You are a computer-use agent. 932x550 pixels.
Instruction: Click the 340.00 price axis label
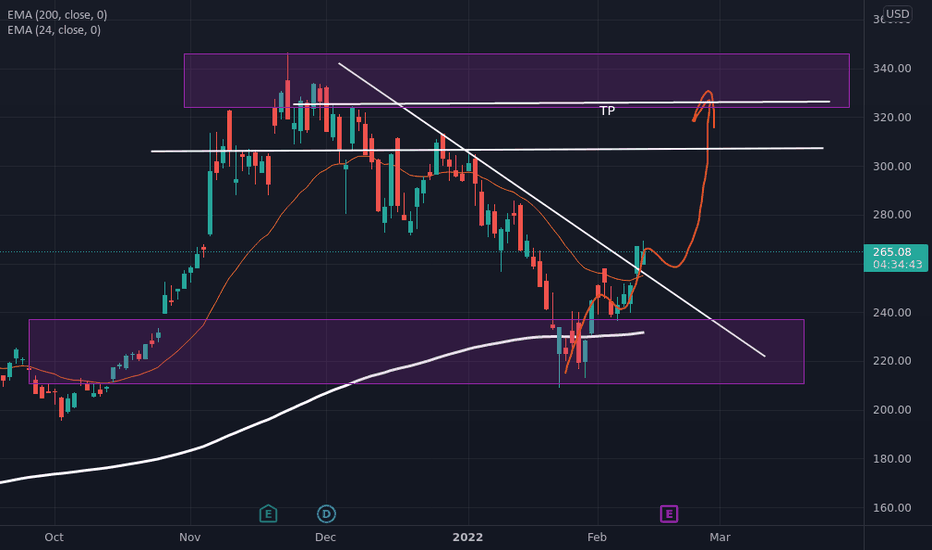[892, 68]
